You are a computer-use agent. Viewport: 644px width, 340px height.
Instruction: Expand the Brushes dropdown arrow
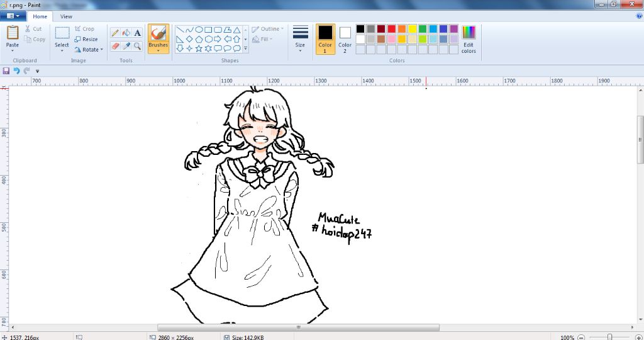[158, 50]
